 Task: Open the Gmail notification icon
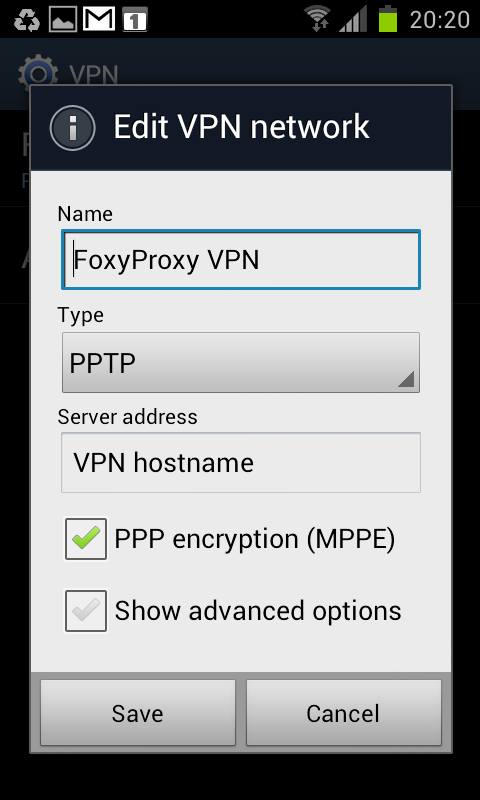[99, 19]
